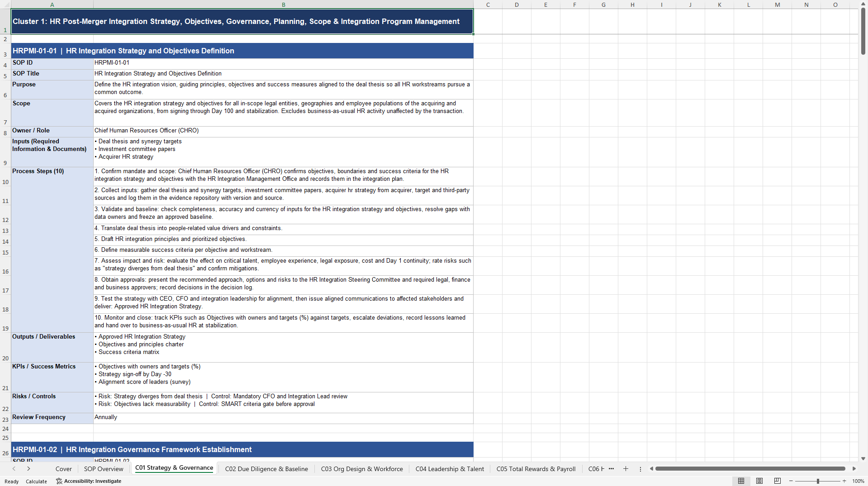Select 'KPIs / Success Metrics' label cell
The image size is (868, 486).
pos(52,377)
